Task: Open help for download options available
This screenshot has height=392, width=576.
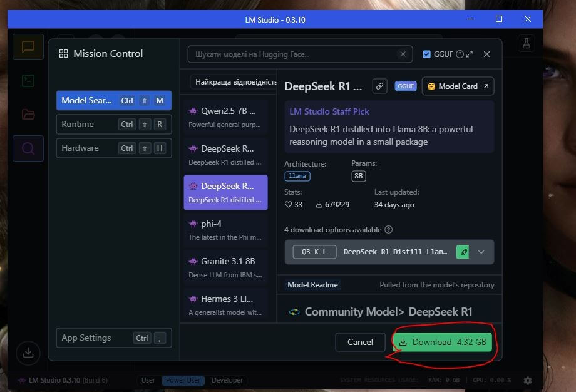Action: pyautogui.click(x=388, y=230)
